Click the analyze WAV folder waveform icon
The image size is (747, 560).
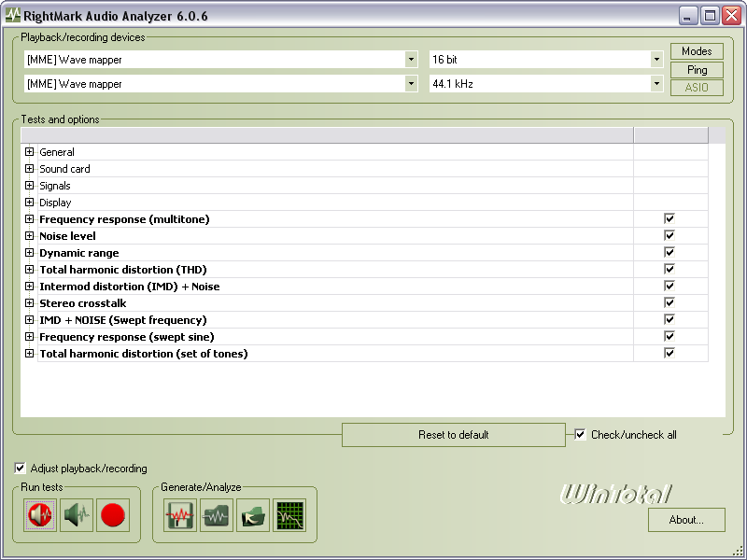(217, 515)
